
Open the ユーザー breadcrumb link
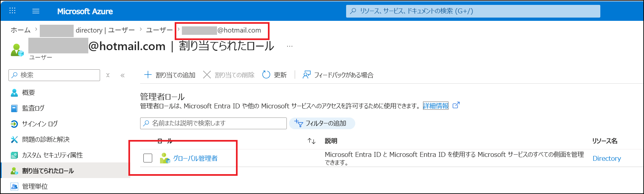159,30
